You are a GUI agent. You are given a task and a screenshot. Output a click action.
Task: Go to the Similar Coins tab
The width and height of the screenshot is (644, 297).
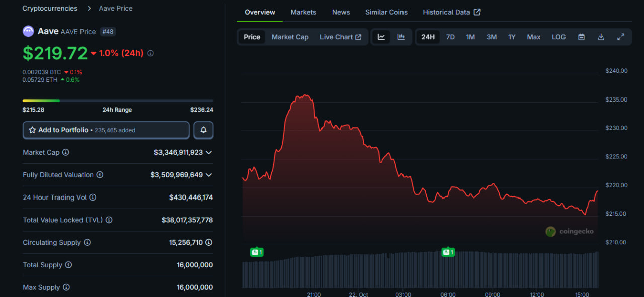(386, 12)
